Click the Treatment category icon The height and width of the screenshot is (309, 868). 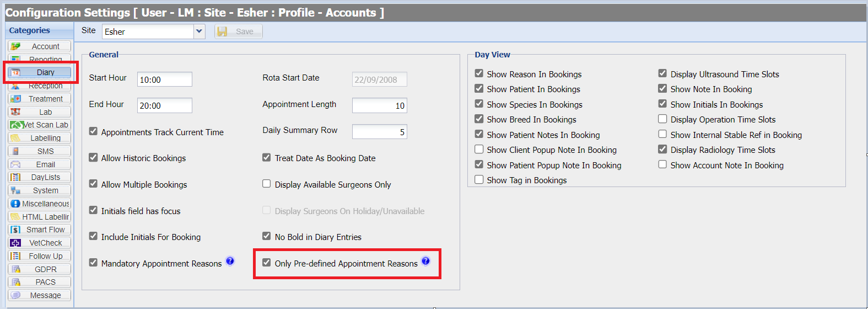(15, 99)
